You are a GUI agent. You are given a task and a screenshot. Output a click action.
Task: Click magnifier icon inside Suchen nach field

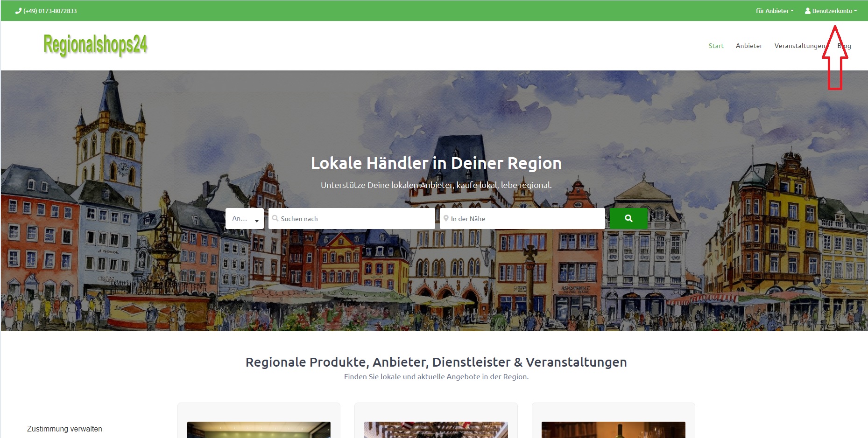pyautogui.click(x=275, y=218)
